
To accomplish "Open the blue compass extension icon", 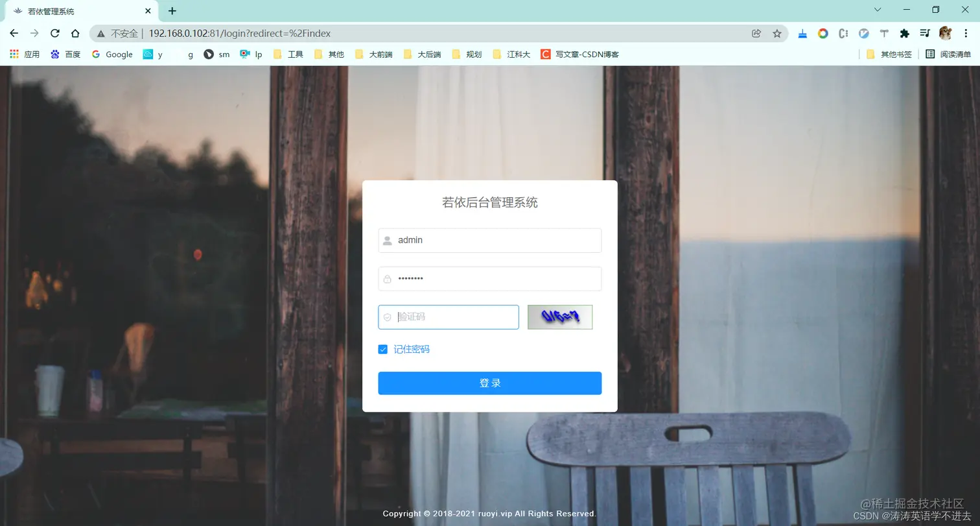I will click(x=864, y=33).
